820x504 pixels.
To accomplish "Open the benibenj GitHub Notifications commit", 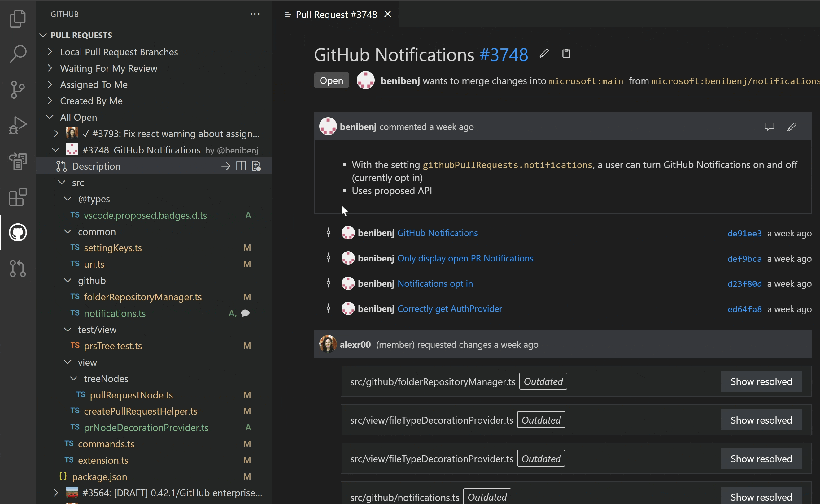I will point(438,232).
